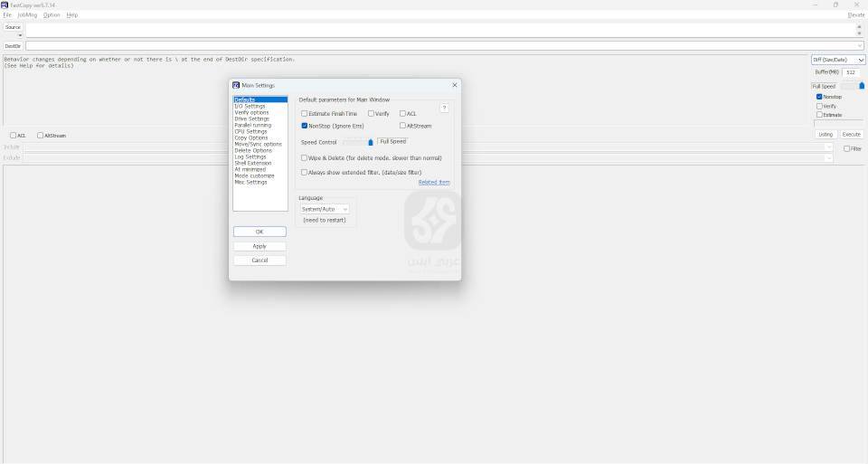
Task: Click the DestDir button
Action: [x=13, y=46]
